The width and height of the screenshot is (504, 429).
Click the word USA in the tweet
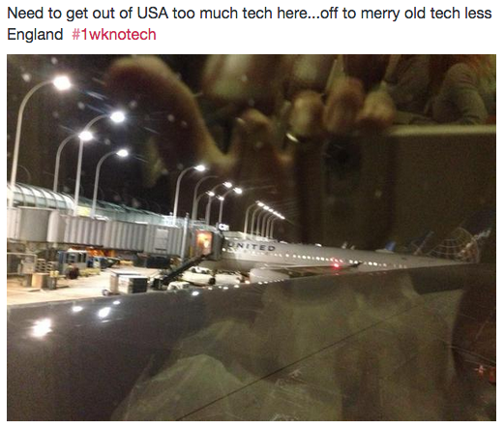pyautogui.click(x=153, y=14)
